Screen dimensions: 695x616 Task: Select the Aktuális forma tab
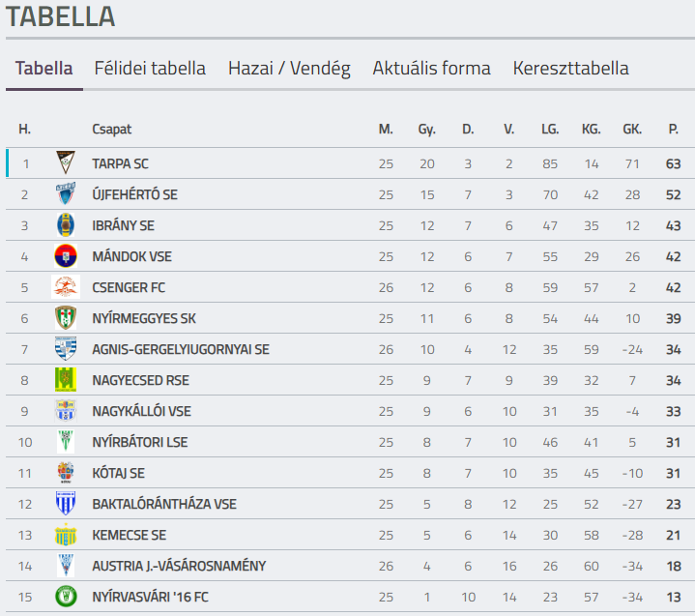[x=432, y=69]
